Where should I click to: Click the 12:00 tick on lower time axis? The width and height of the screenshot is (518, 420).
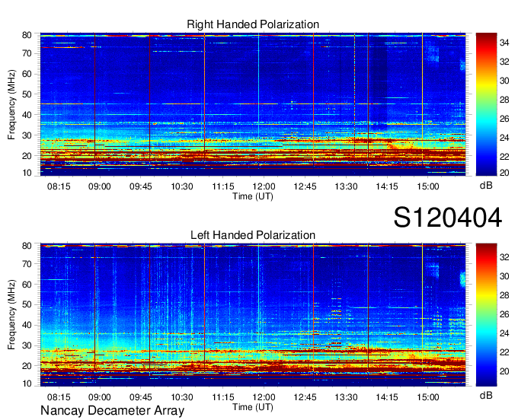[264, 397]
